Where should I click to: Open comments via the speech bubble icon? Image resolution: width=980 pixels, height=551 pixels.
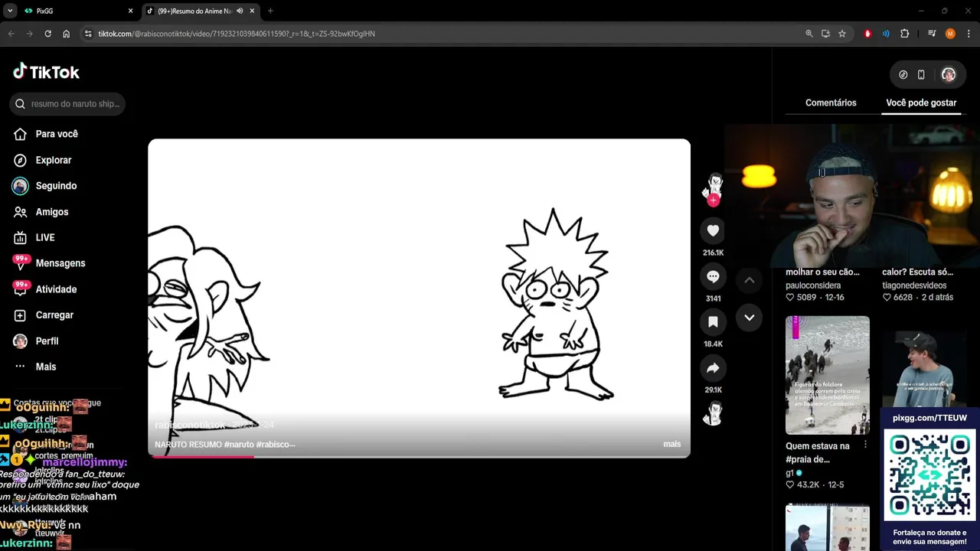click(713, 276)
